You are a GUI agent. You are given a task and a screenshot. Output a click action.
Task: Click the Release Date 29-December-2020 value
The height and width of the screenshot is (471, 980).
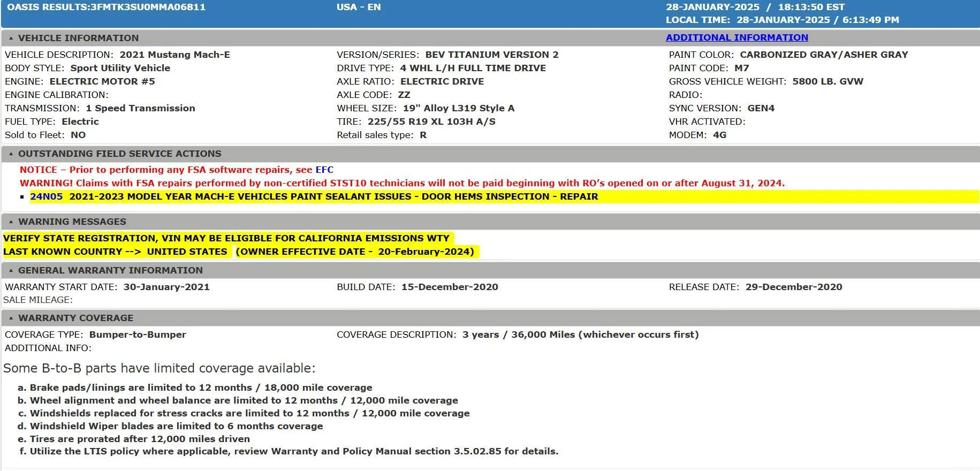coord(794,287)
